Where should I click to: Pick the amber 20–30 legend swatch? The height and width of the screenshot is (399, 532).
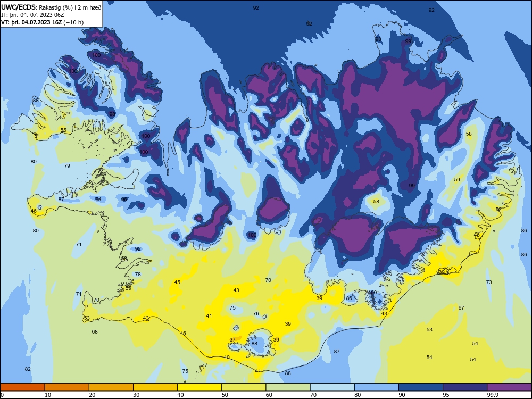[111, 387]
